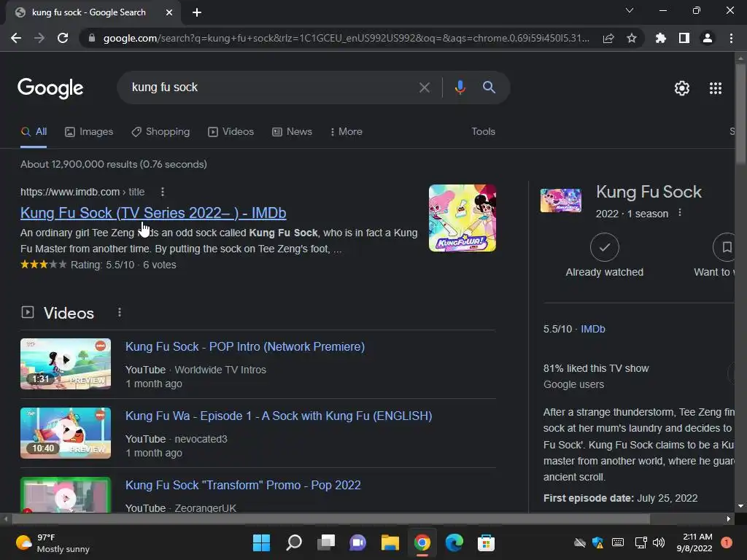The width and height of the screenshot is (747, 560).
Task: Open Task View on the taskbar
Action: [x=326, y=542]
